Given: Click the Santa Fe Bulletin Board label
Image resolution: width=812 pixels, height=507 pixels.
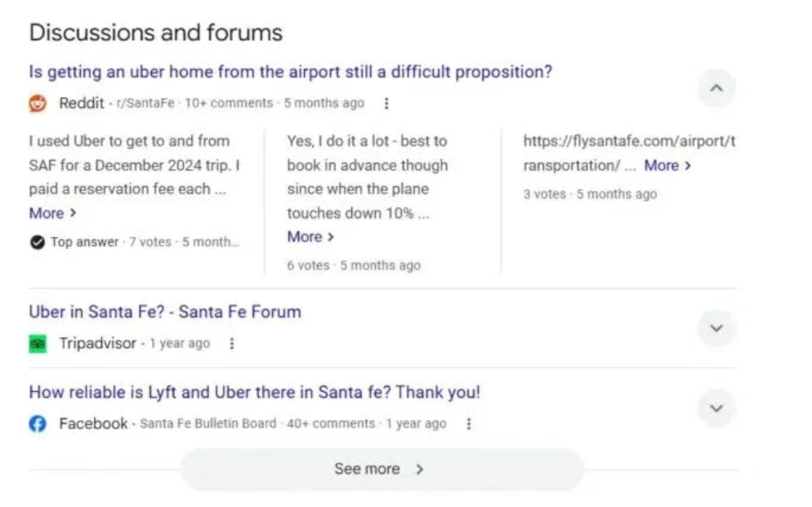Looking at the screenshot, I should 208,424.
